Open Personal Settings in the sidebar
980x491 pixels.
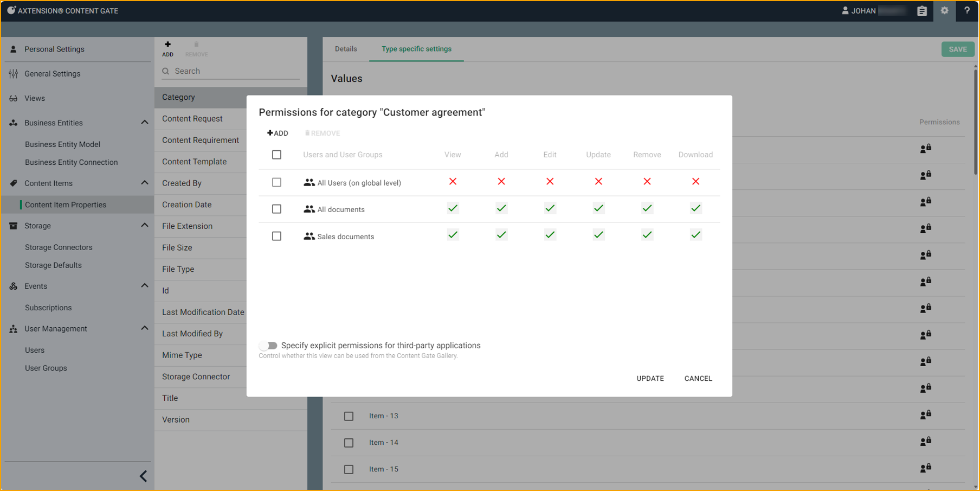[54, 49]
